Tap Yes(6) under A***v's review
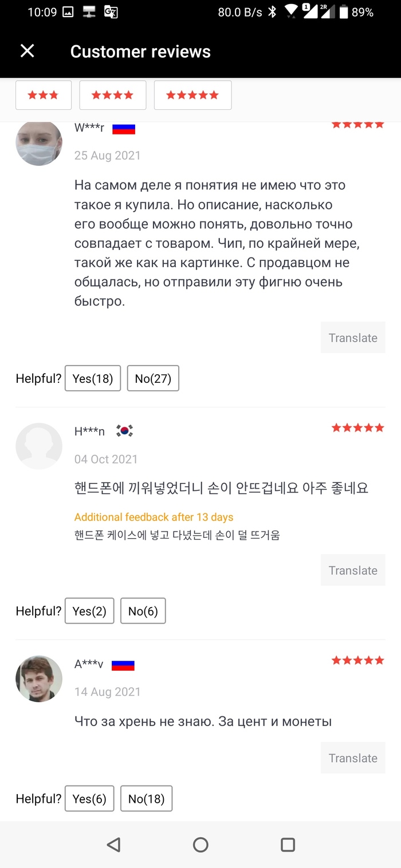The width and height of the screenshot is (401, 868). click(x=89, y=799)
